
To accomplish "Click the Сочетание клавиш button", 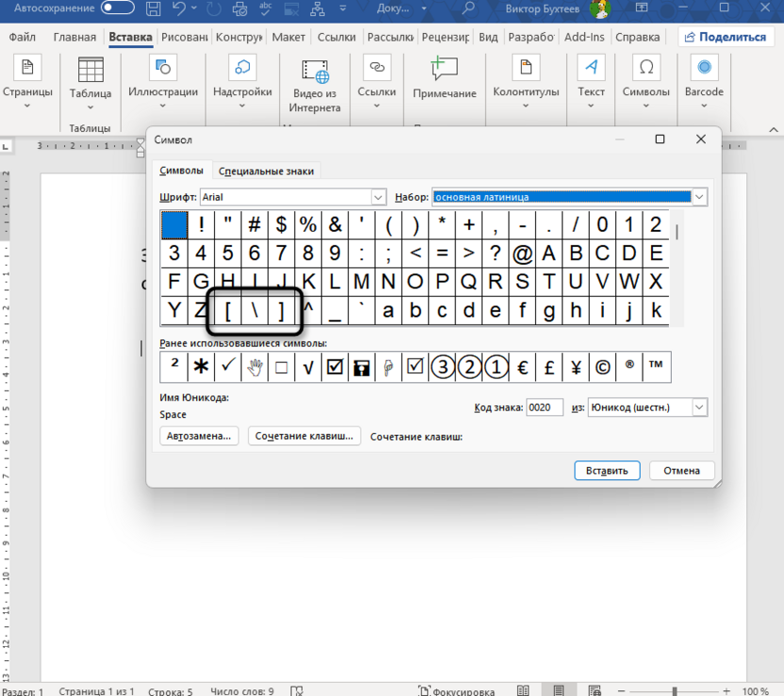I will (x=304, y=436).
